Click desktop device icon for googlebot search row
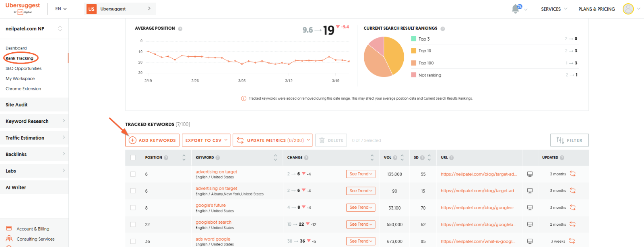 tap(530, 224)
